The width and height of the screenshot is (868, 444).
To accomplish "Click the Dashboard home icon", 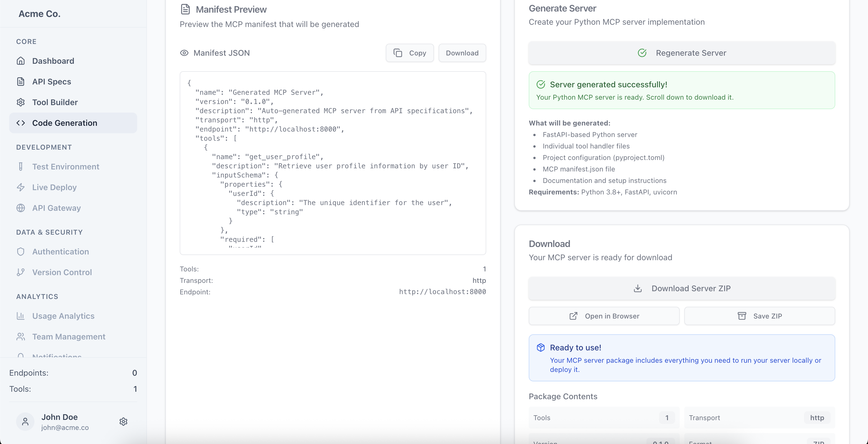I will (x=21, y=61).
